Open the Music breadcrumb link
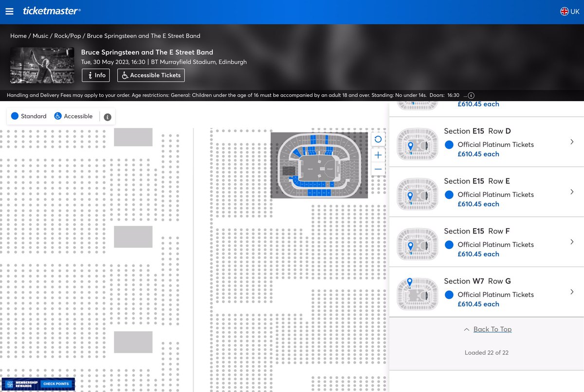Viewport: 584px width, 392px height. pos(40,36)
